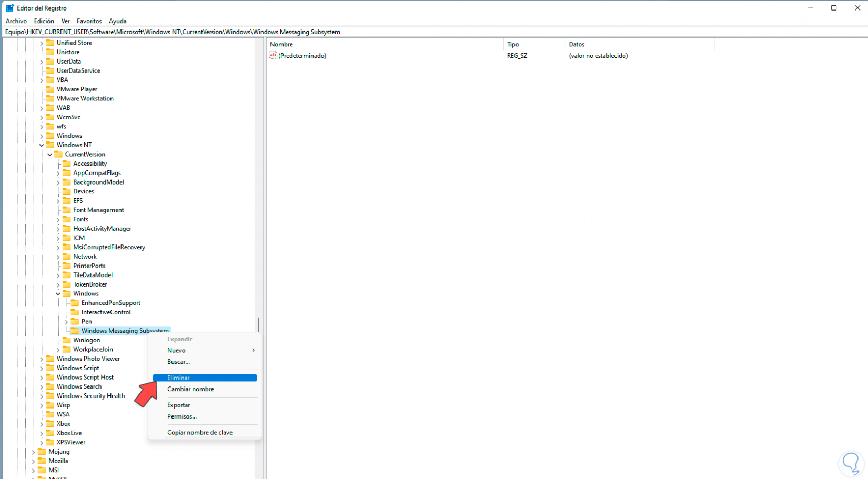Collapse the CurrentVersion tree node
Image resolution: width=868 pixels, height=479 pixels.
50,155
